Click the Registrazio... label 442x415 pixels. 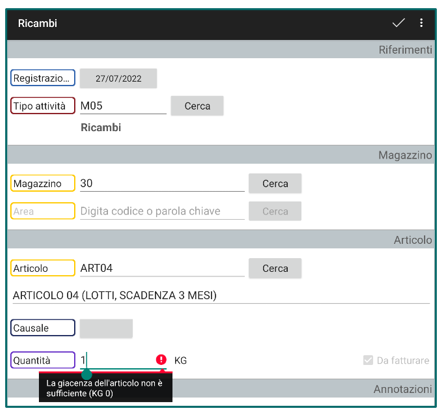43,78
